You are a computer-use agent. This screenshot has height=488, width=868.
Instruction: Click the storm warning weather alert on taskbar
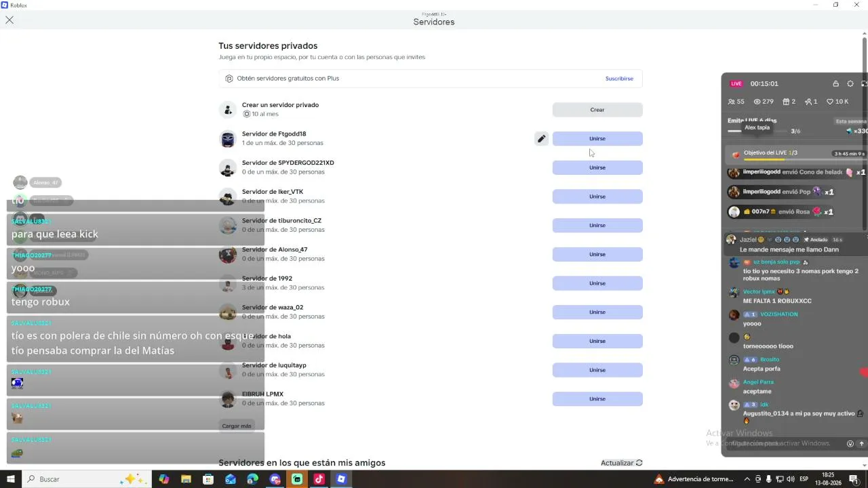[694, 479]
